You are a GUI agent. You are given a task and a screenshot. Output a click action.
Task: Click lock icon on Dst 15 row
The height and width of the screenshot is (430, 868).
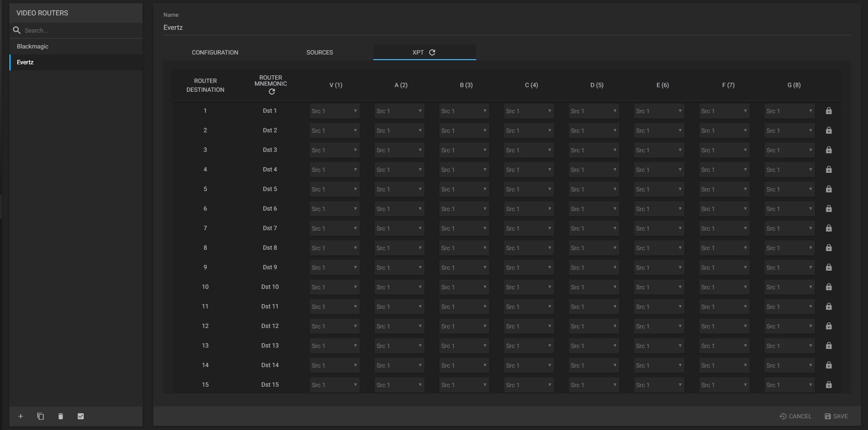(828, 385)
